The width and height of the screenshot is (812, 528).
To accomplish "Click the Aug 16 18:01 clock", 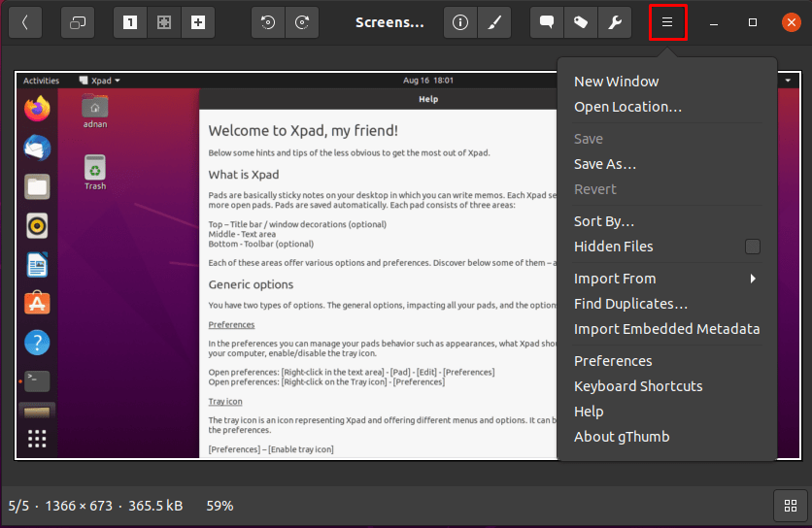I will [x=428, y=81].
